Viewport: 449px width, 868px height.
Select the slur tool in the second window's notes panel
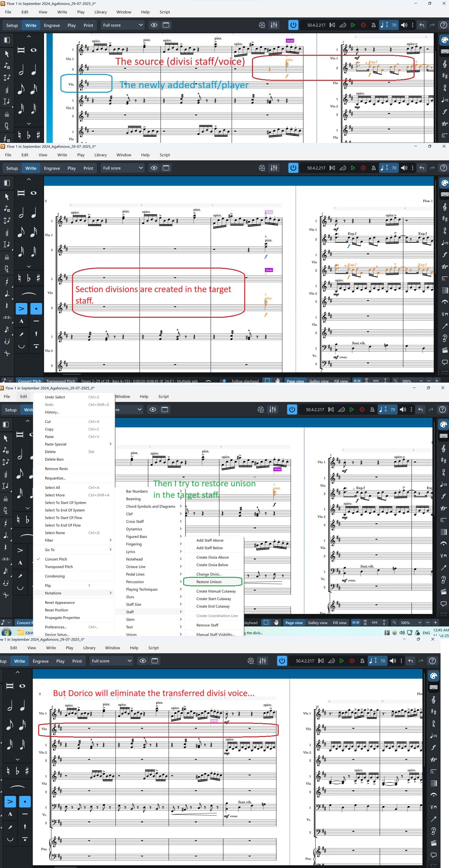tap(28, 294)
